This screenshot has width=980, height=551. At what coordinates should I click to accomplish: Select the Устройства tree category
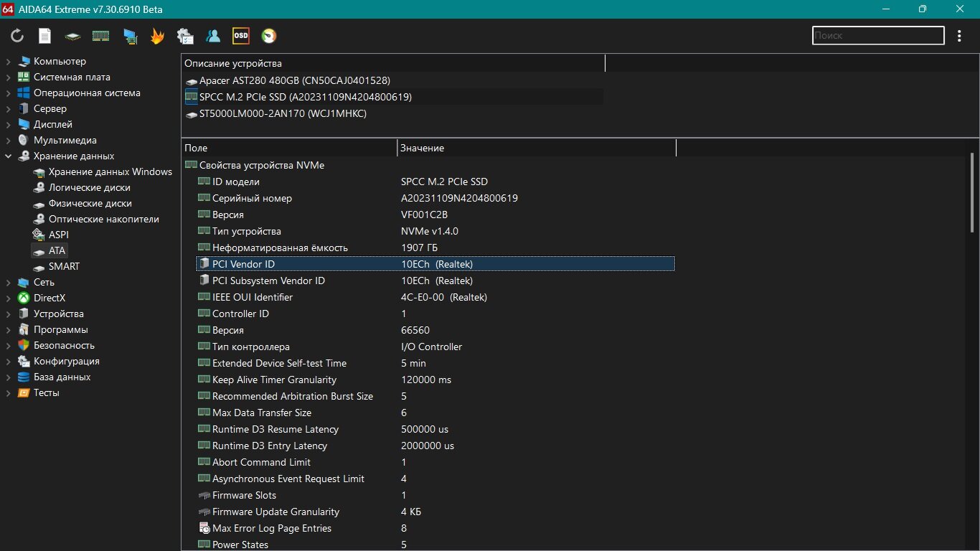51,314
